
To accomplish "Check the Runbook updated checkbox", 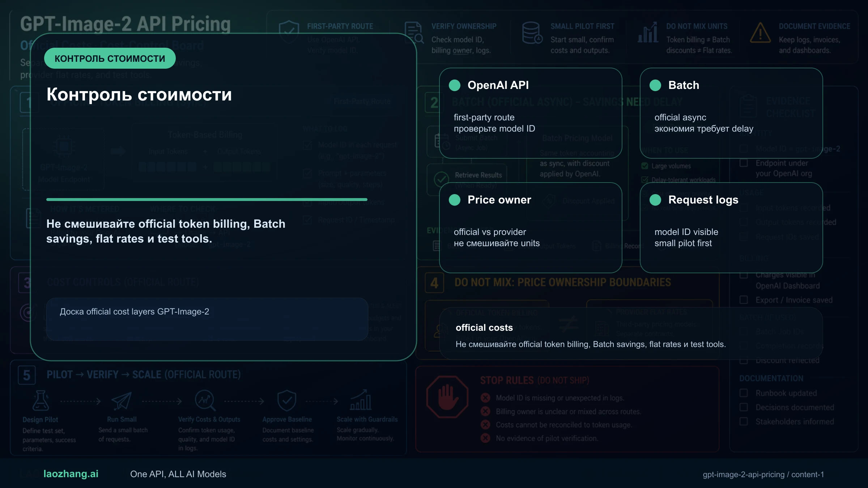I will click(x=744, y=393).
